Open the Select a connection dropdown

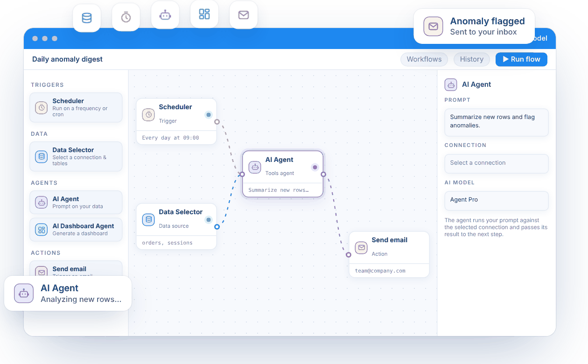[497, 163]
